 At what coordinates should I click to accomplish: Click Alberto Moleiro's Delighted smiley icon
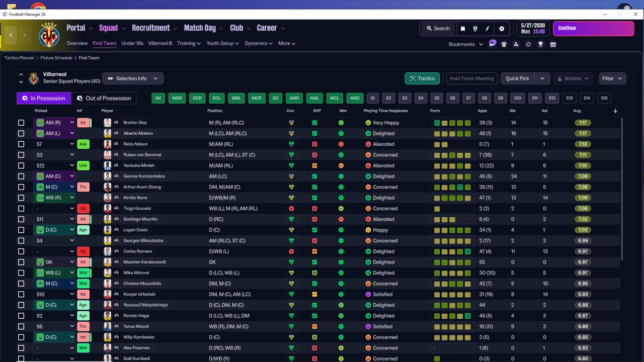point(368,134)
